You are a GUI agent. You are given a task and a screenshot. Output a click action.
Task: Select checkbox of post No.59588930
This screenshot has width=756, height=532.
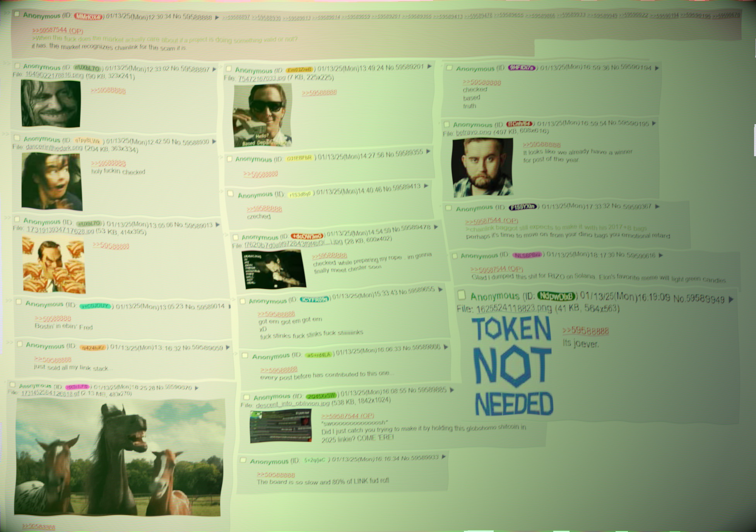(17, 138)
